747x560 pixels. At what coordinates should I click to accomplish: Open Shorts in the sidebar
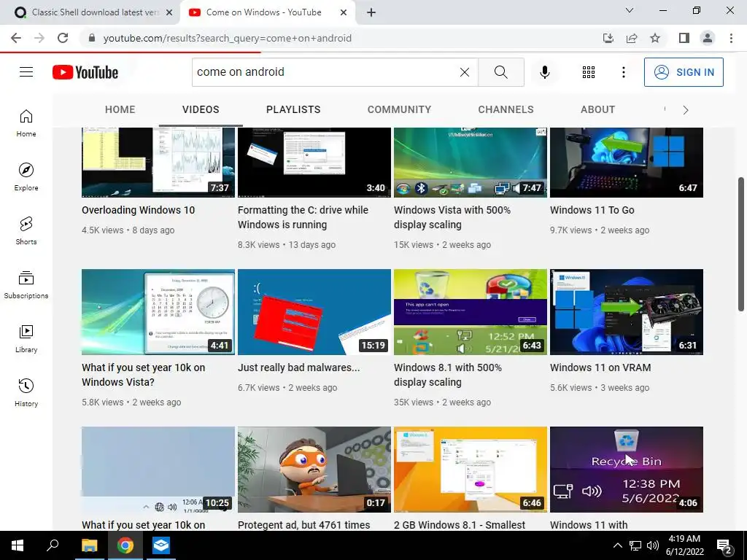26,231
